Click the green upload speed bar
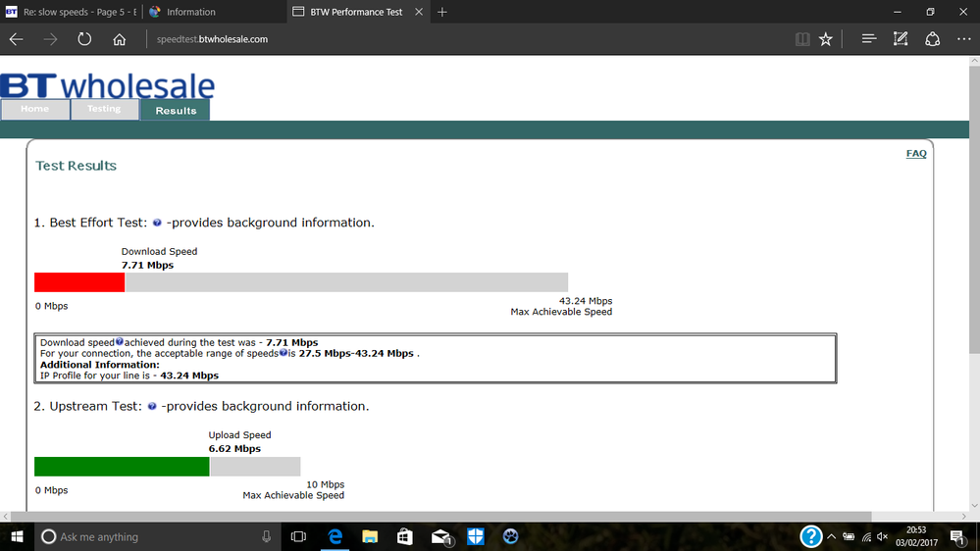Viewport: 980px width, 551px height. 122,467
